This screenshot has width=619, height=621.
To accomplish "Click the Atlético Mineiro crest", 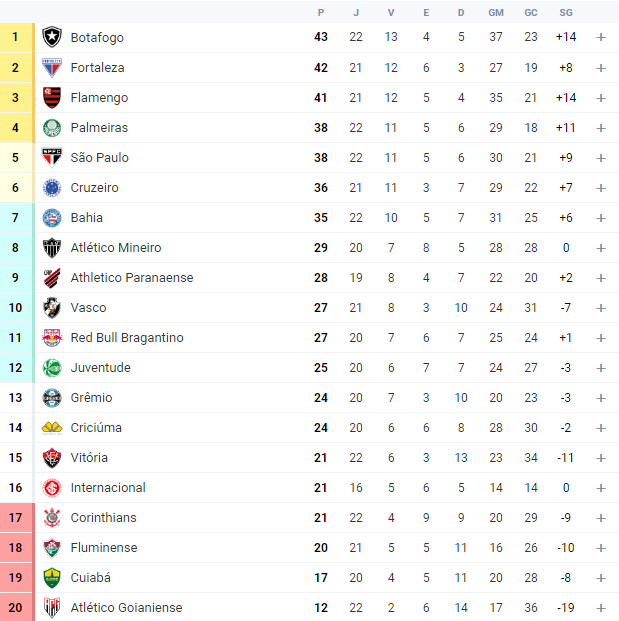I will [52, 248].
